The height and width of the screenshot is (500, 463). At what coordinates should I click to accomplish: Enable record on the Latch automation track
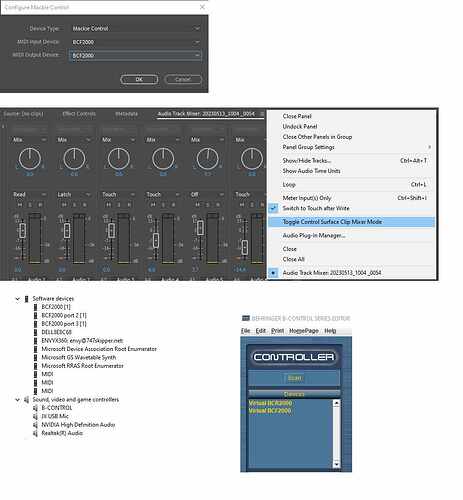click(x=84, y=205)
